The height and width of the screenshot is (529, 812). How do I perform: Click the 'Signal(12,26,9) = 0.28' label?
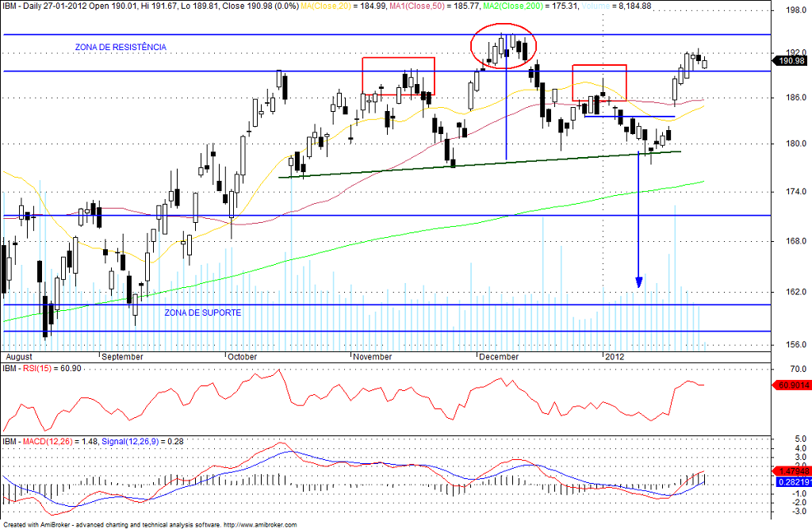pos(143,442)
